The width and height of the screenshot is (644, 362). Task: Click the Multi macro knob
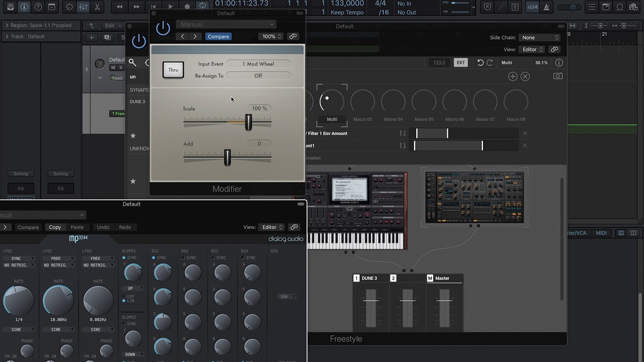point(332,102)
